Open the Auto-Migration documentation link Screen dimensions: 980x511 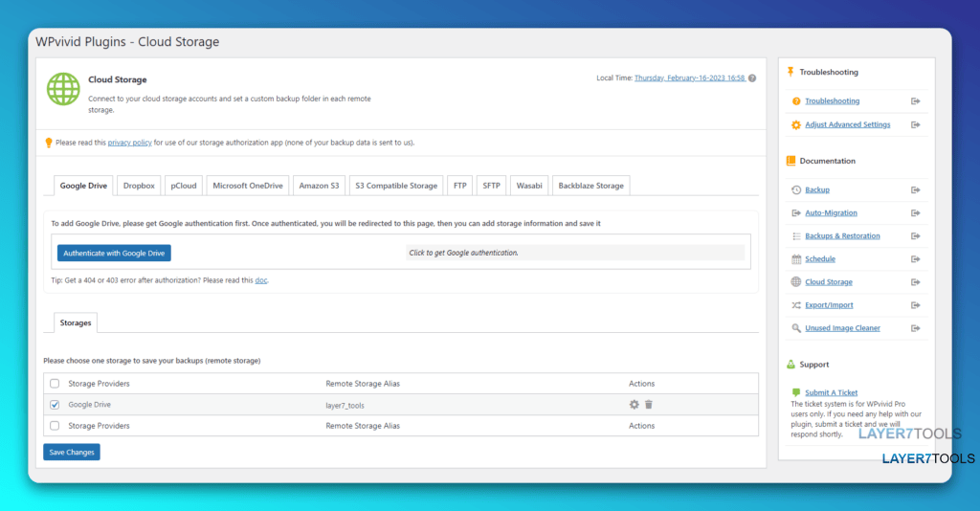click(831, 213)
